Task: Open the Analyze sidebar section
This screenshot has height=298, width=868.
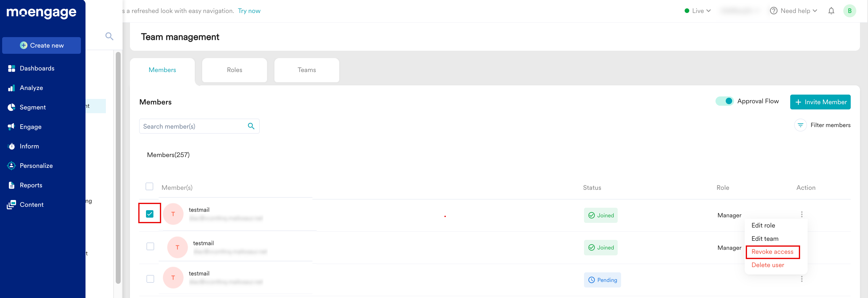Action: click(31, 88)
